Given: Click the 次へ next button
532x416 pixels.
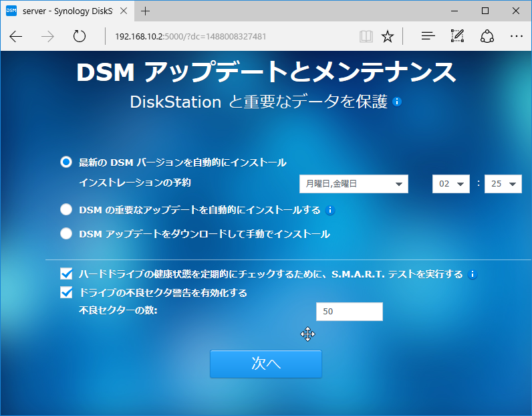Looking at the screenshot, I should [x=265, y=364].
